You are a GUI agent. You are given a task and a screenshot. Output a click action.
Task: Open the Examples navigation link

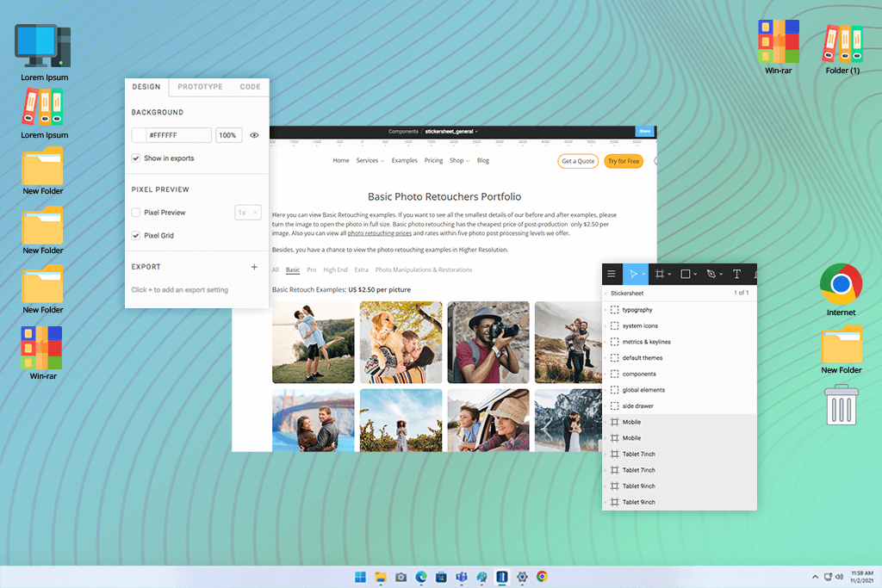(405, 161)
